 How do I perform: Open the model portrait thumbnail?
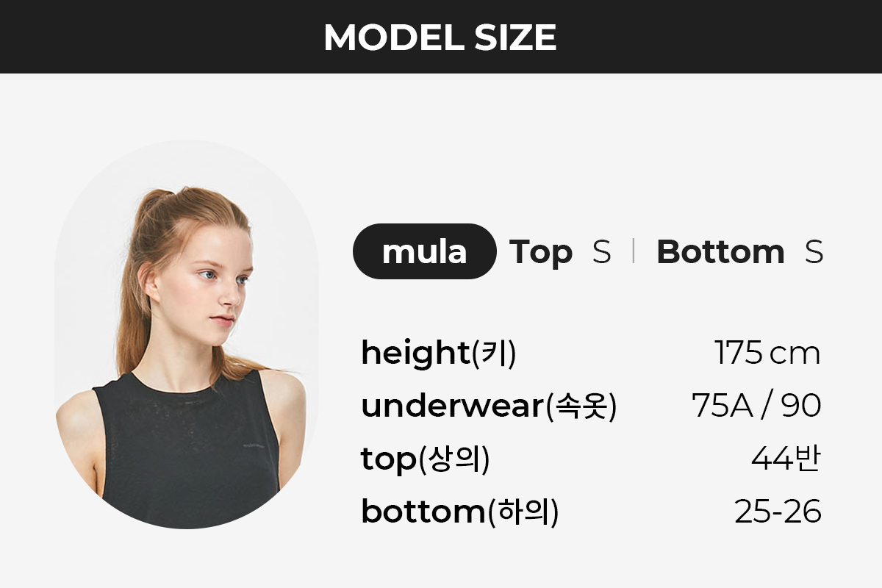[187, 334]
